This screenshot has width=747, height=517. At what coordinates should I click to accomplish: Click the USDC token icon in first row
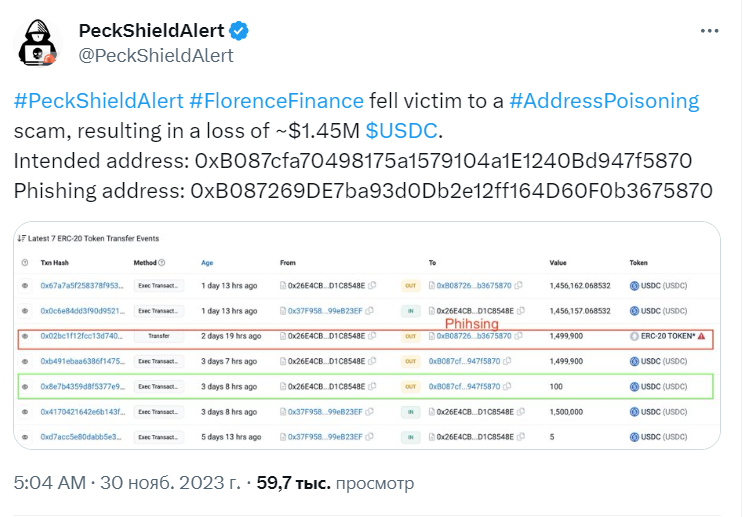[x=634, y=286]
